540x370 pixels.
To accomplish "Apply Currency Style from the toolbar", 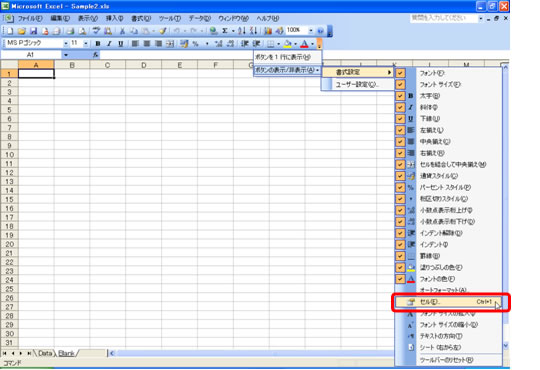I will click(x=184, y=44).
